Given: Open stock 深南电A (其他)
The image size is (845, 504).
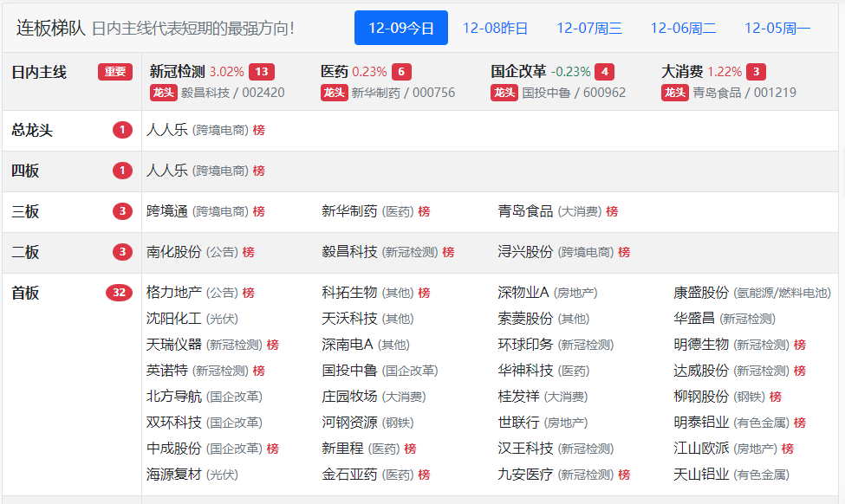Looking at the screenshot, I should click(347, 344).
